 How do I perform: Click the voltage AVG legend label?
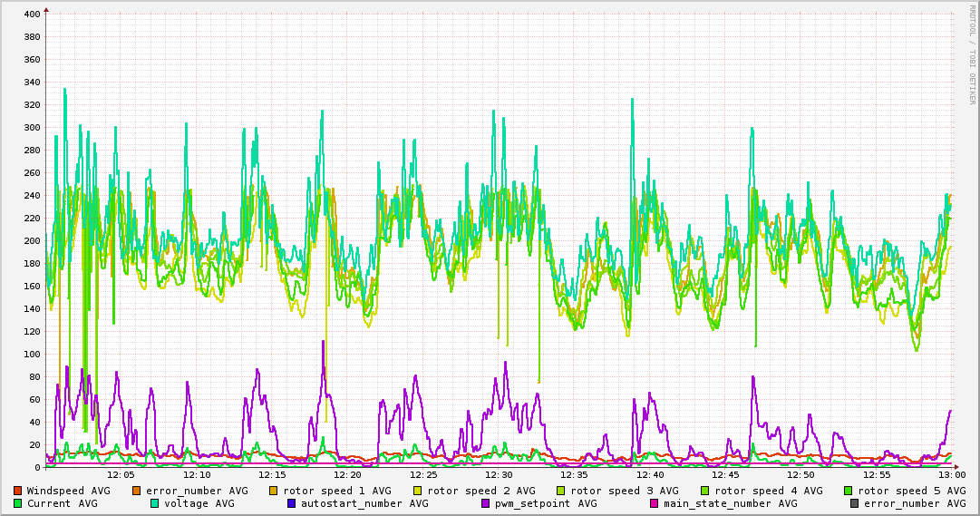[199, 503]
